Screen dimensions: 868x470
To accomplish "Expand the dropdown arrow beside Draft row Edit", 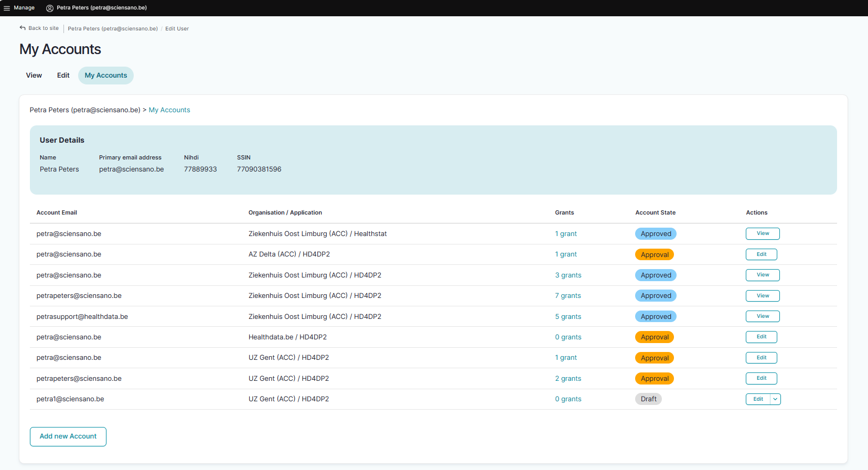I will pos(775,399).
